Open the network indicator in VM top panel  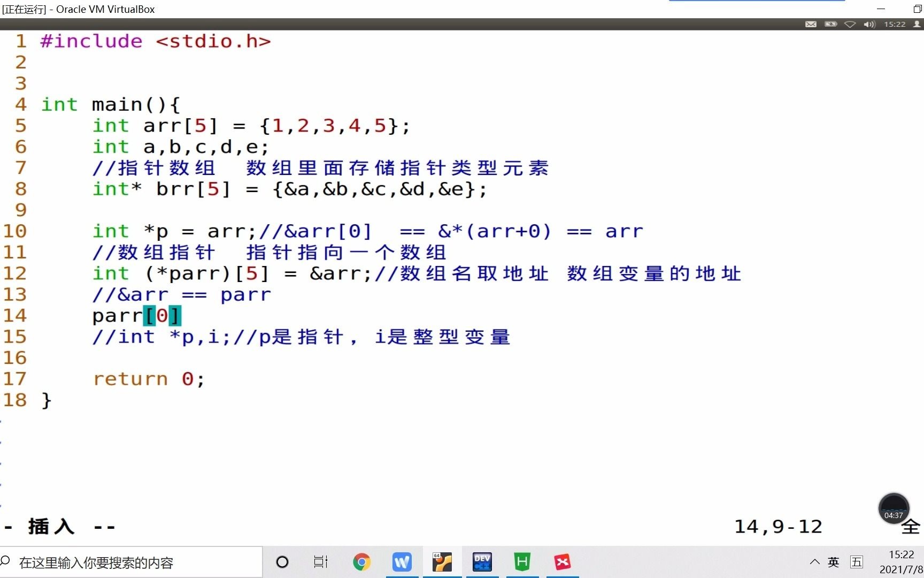click(850, 24)
